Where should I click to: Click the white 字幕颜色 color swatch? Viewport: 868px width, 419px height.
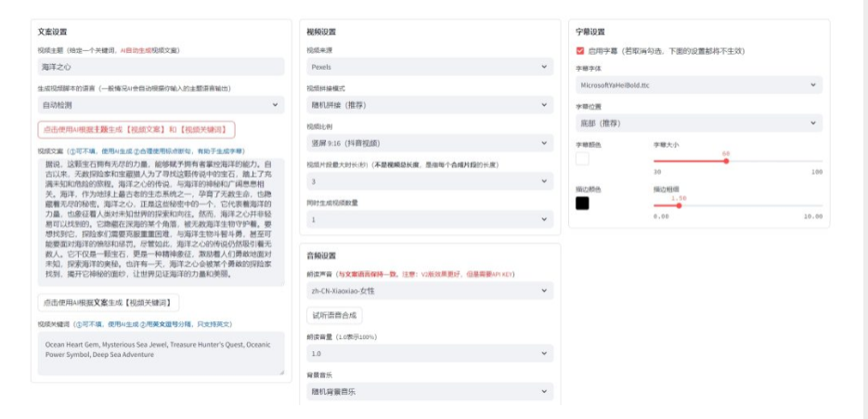[582, 159]
